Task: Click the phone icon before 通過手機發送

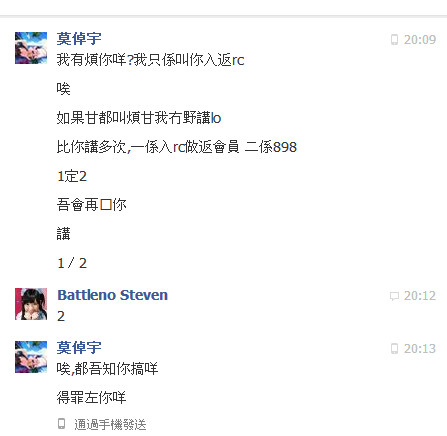Action: pos(62,424)
